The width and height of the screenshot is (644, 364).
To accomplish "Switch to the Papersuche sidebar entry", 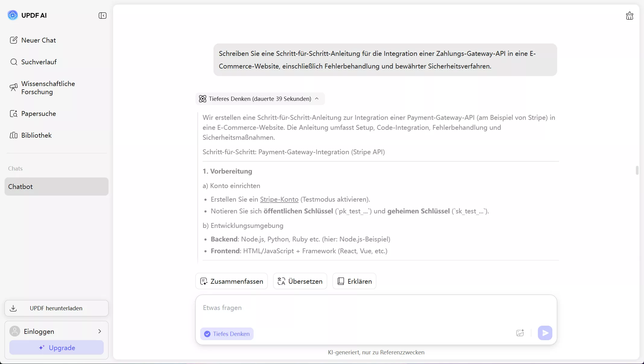I will tap(39, 113).
